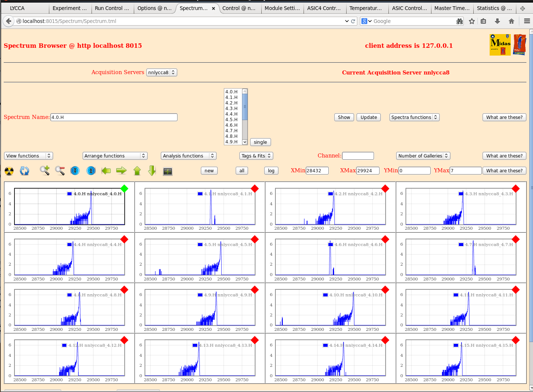Click the green left arrow icon
The image size is (533, 392).
coord(106,171)
